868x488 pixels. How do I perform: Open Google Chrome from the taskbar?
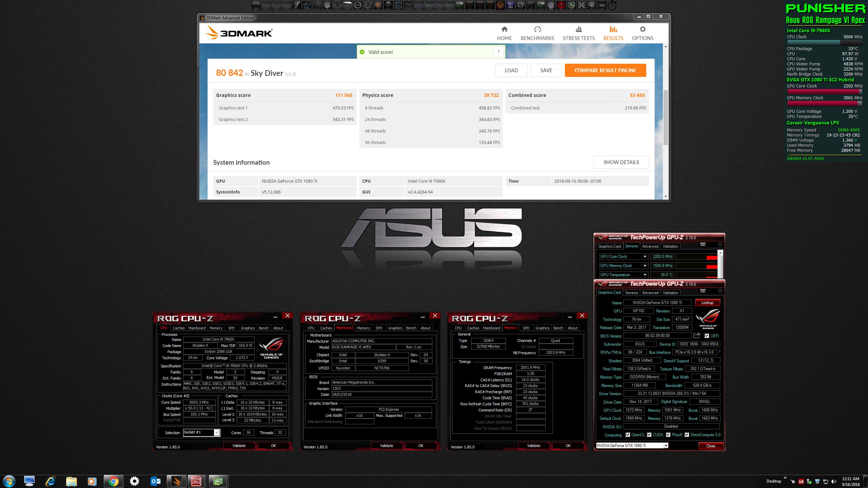pyautogui.click(x=113, y=481)
